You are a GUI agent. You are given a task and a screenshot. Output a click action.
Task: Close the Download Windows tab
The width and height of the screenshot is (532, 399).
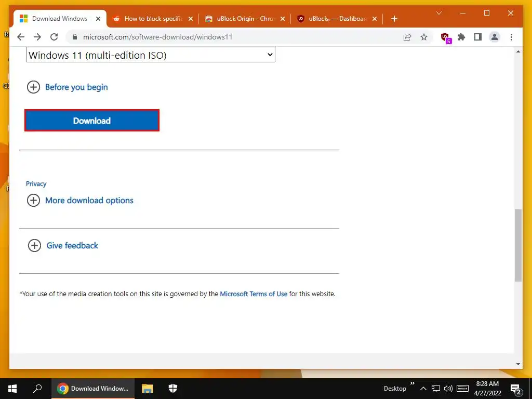pyautogui.click(x=98, y=19)
